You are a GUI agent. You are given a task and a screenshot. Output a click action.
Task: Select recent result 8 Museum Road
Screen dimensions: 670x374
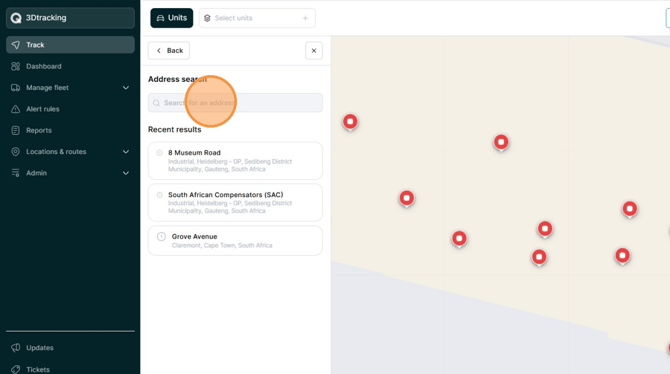(x=235, y=161)
